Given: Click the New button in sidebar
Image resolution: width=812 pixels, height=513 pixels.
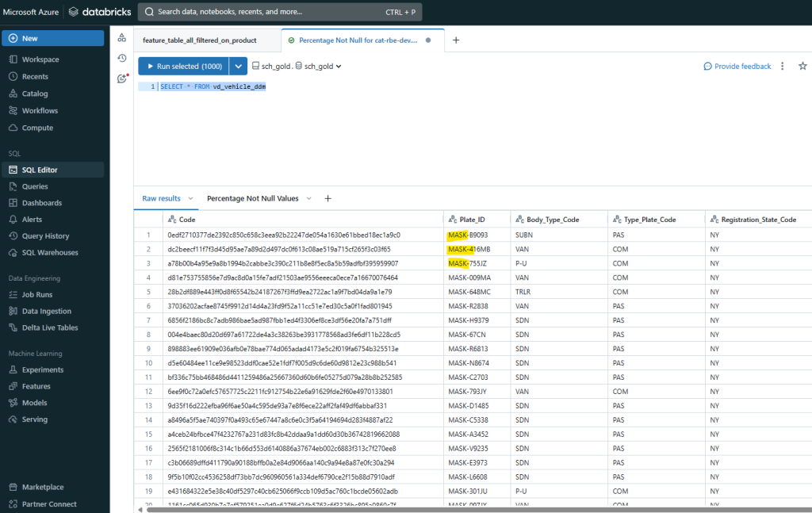Looking at the screenshot, I should point(52,38).
